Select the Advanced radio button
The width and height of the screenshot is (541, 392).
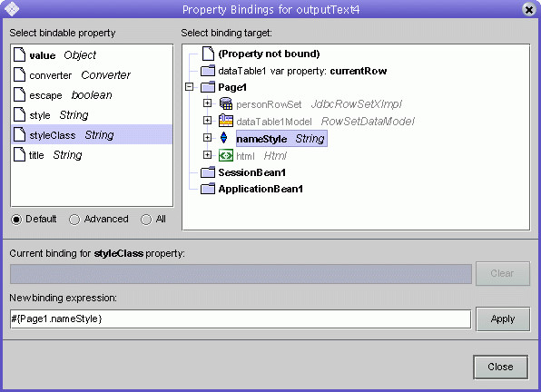tap(74, 220)
